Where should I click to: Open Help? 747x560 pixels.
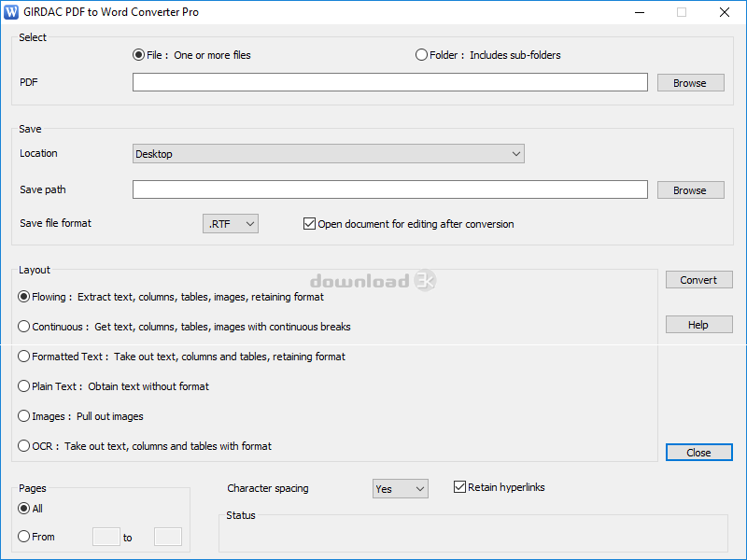[x=698, y=324]
